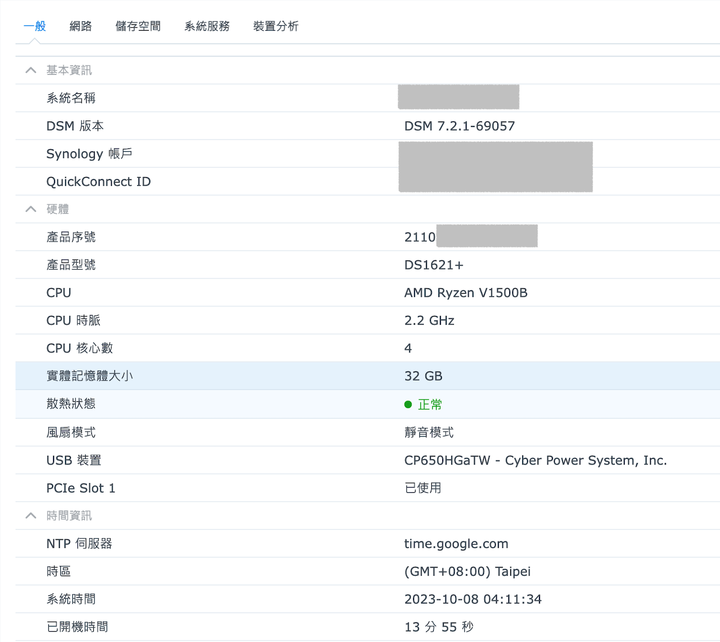The image size is (720, 642).
Task: Click the AMD Ryzen V1500B value
Action: (466, 293)
